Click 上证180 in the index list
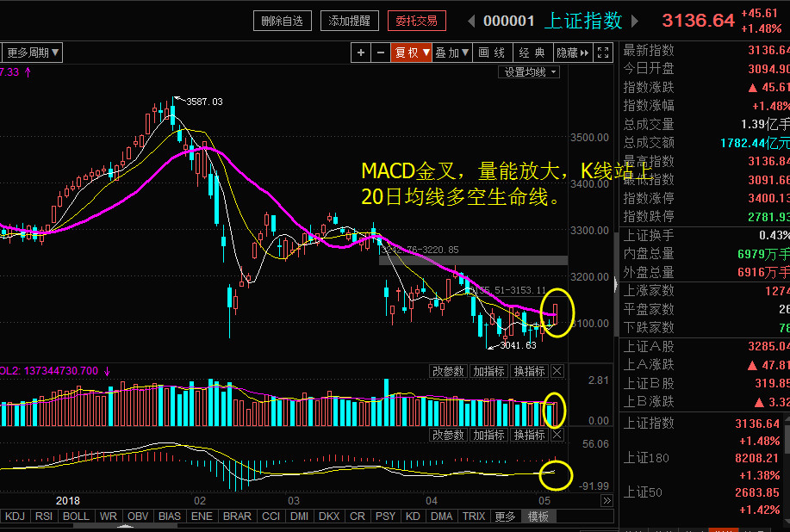 646,458
